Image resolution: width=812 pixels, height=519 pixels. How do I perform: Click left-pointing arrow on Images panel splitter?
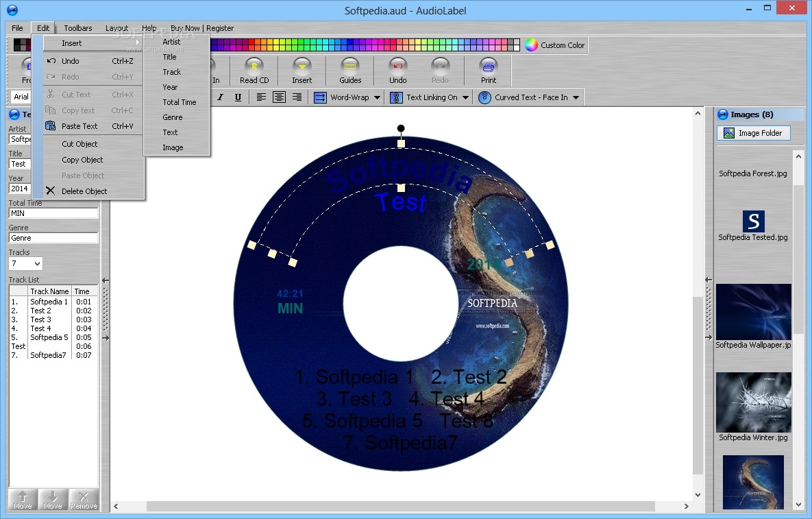pyautogui.click(x=709, y=280)
